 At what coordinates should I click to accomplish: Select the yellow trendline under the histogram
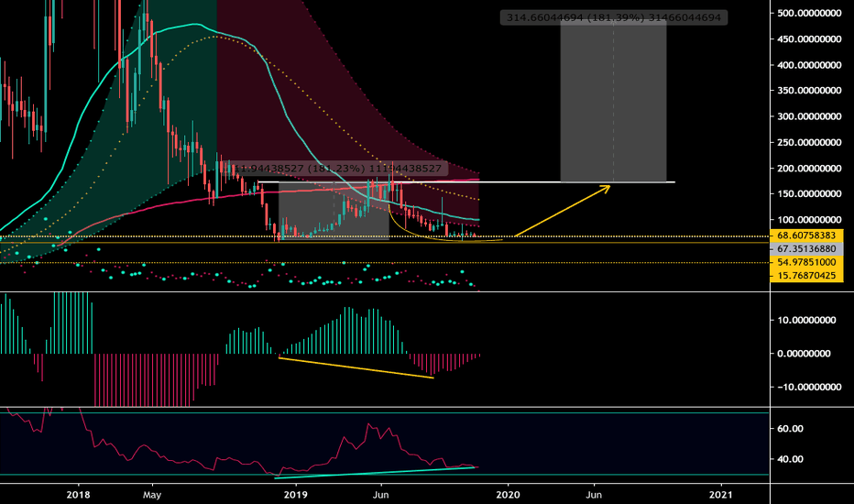pyautogui.click(x=356, y=367)
